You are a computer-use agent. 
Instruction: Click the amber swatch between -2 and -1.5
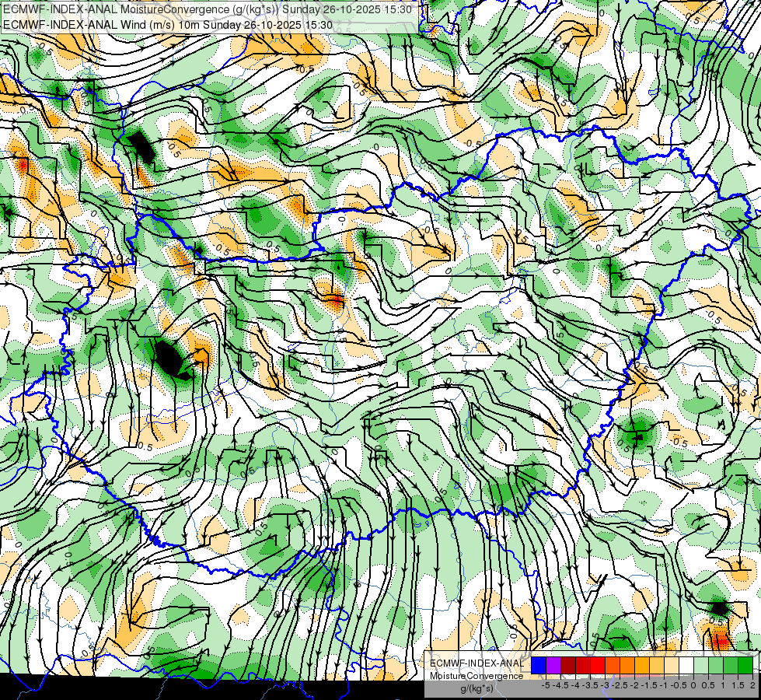coord(642,666)
